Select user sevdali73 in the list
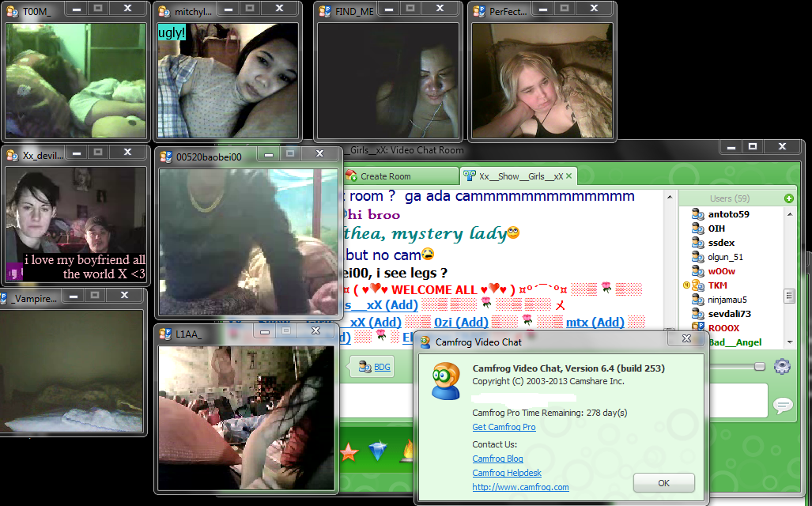 pos(729,313)
